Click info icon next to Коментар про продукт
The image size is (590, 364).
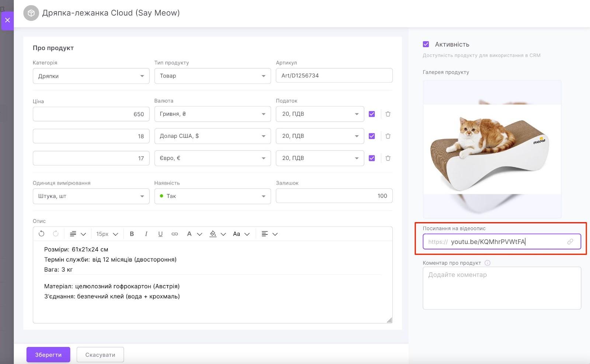(x=487, y=263)
